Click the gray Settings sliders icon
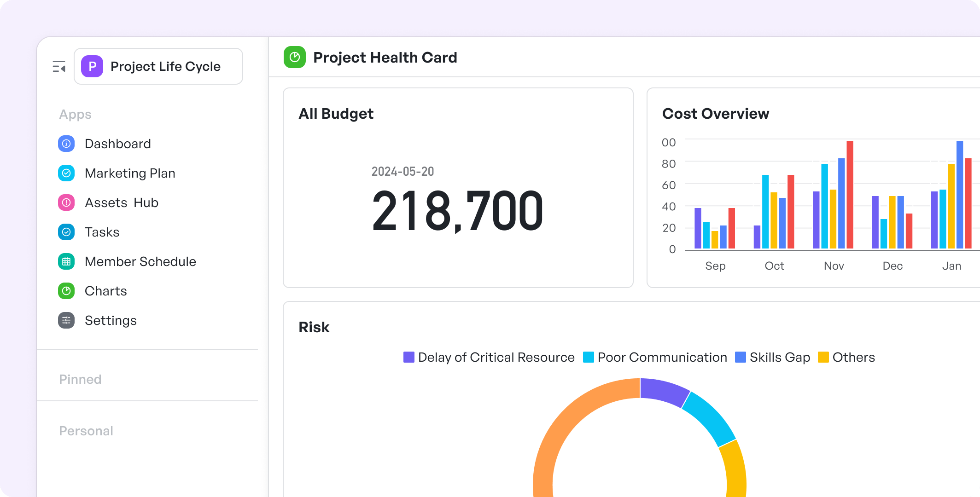The image size is (980, 497). pos(66,320)
